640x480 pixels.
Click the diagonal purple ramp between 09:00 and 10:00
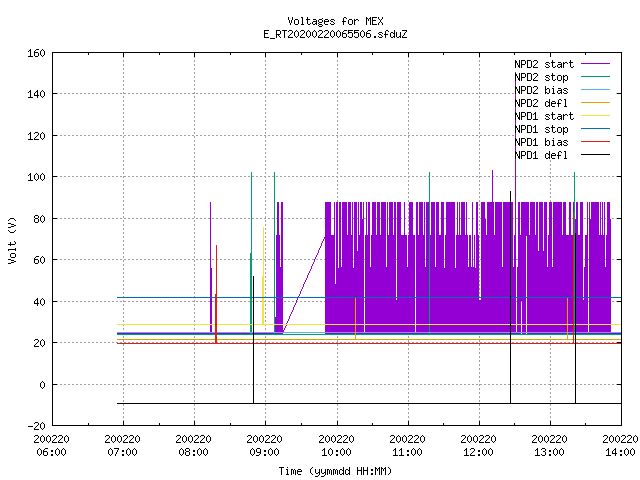tap(304, 284)
